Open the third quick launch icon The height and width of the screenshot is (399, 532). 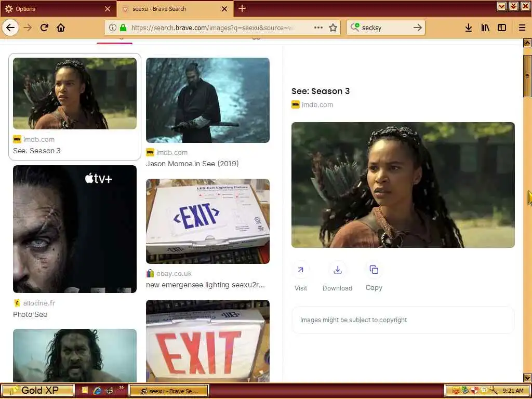(x=109, y=391)
